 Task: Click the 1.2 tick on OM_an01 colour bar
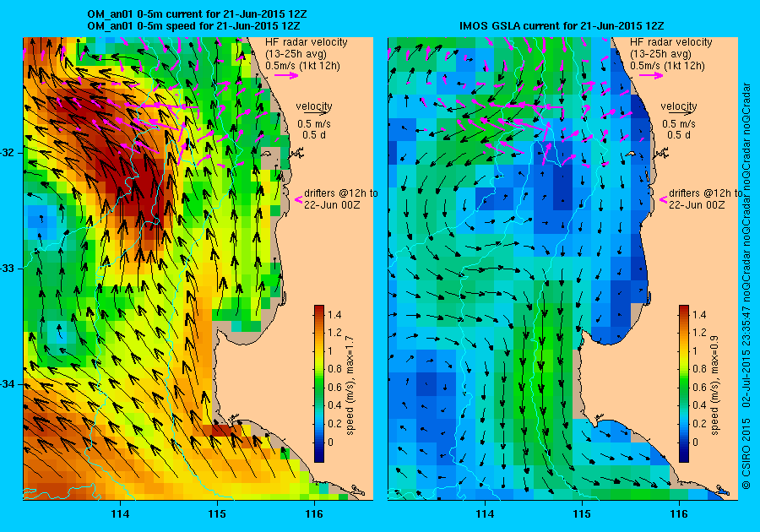334,333
